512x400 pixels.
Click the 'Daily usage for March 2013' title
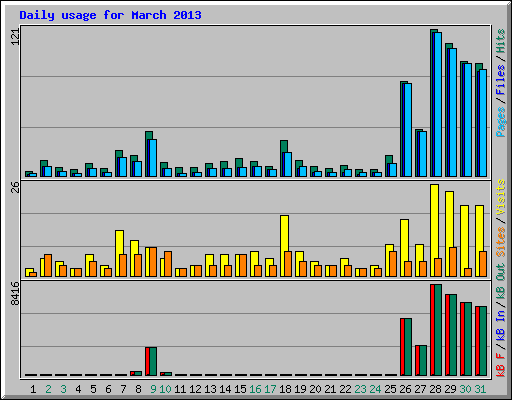[x=110, y=15]
